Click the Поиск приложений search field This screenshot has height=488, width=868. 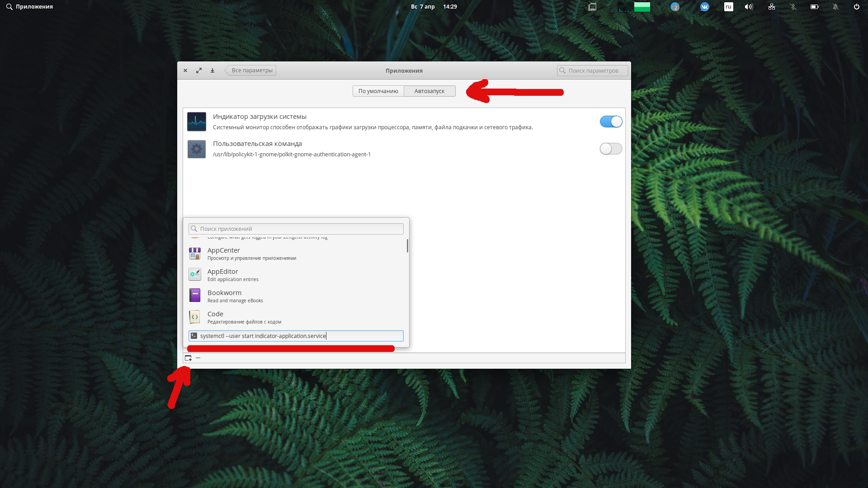click(x=296, y=229)
